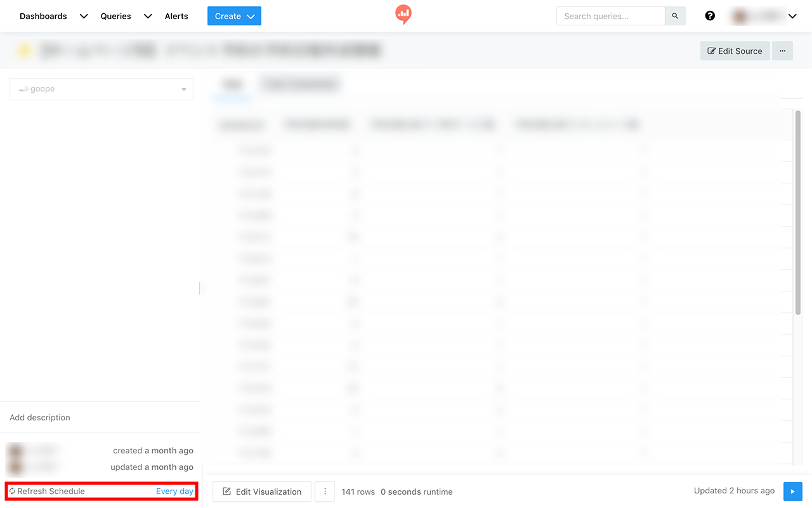Screen dimensions: 812x508
Task: Open the user profile avatar
Action: (740, 16)
